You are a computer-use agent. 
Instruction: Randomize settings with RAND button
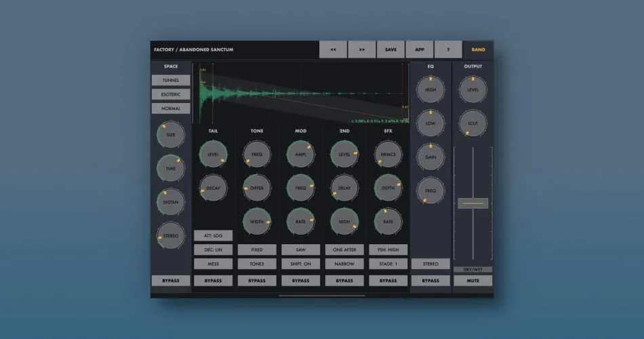tap(478, 49)
